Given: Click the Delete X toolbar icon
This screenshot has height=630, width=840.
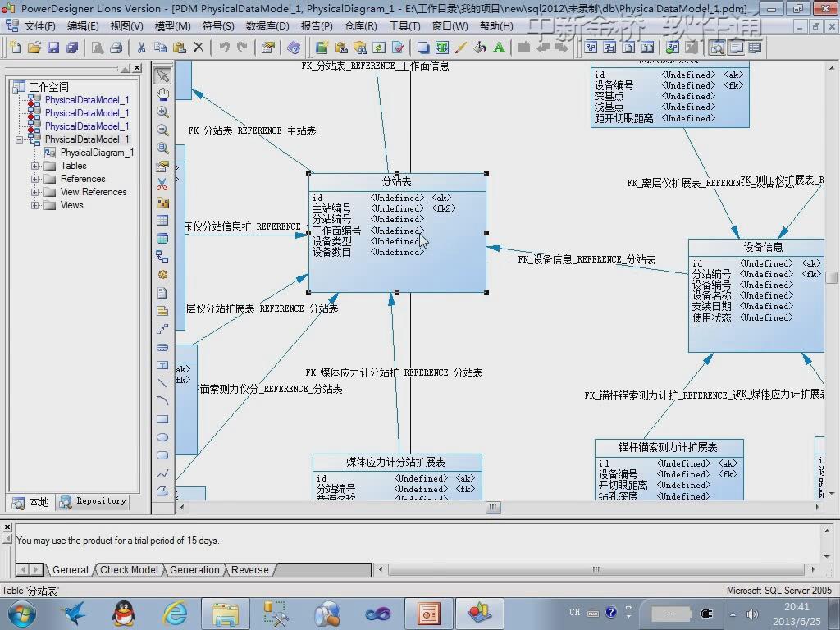Looking at the screenshot, I should click(199, 48).
